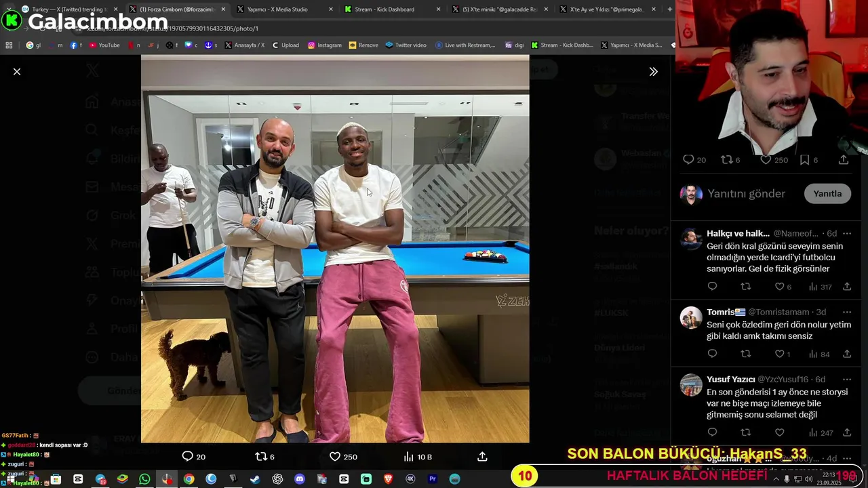Like the photo with the heart icon below the image

point(335,457)
